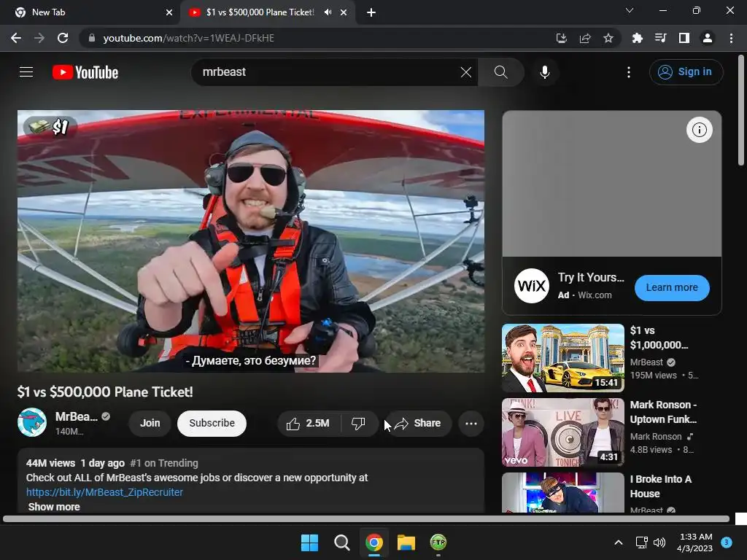Click the install app icon in address bar
747x560 pixels.
562,38
